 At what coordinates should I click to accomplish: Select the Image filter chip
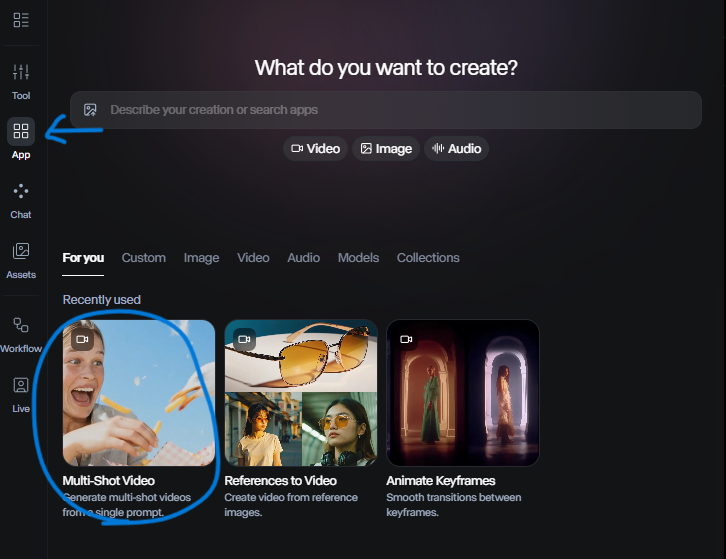coord(386,149)
